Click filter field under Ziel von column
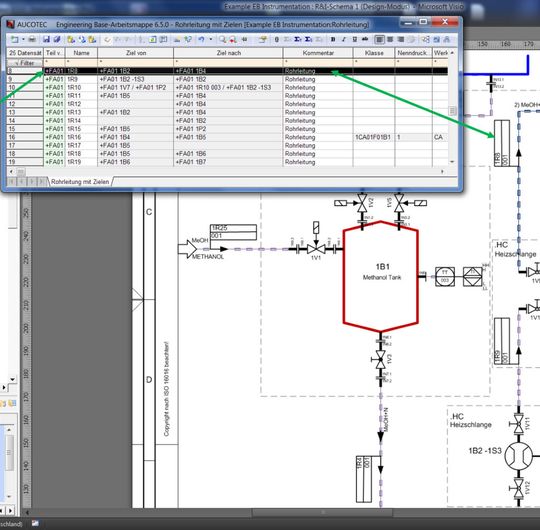Image resolution: width=540 pixels, height=530 pixels. [x=136, y=62]
